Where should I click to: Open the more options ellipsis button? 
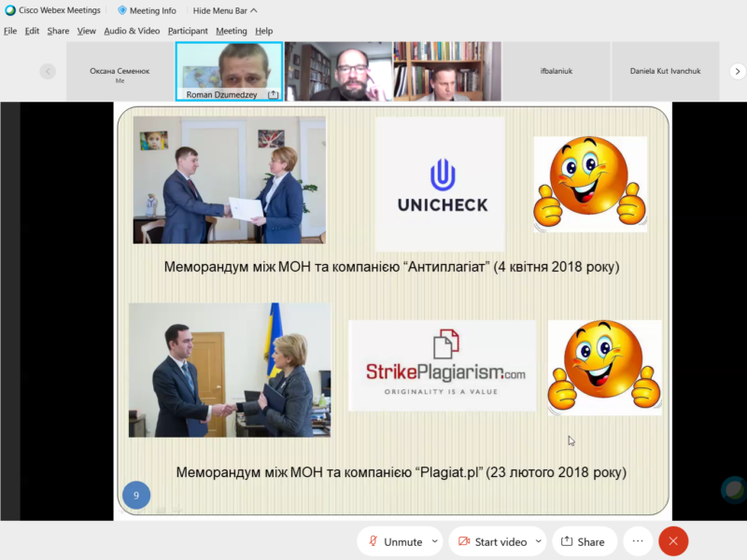tap(638, 541)
